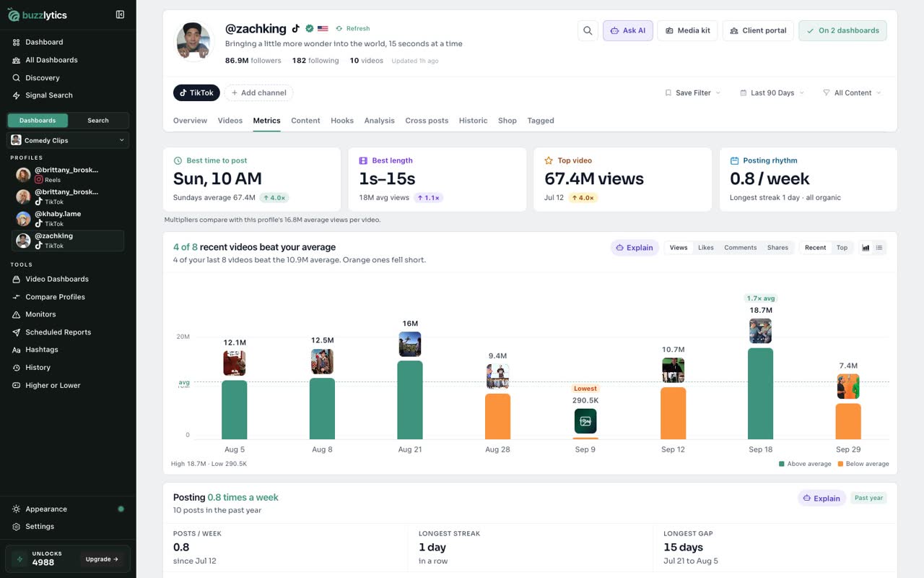The image size is (924, 578).
Task: Expand the Comedy Clips dashboard dropdown
Action: point(68,140)
